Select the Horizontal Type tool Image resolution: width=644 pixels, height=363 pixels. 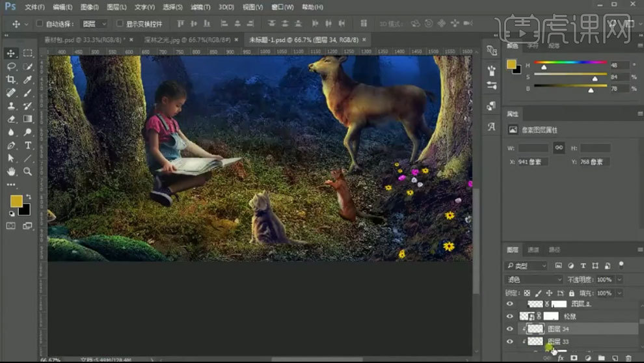point(27,145)
